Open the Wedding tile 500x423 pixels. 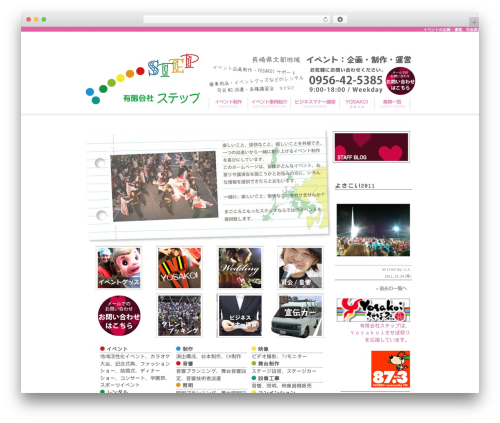click(x=240, y=268)
